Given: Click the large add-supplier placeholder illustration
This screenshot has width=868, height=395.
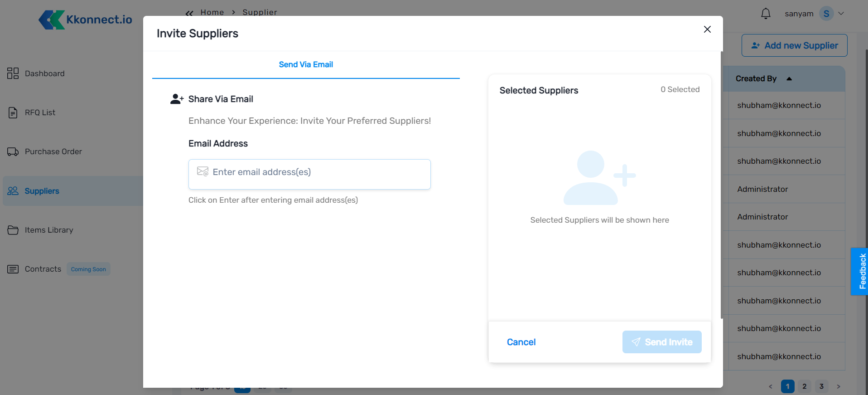Looking at the screenshot, I should click(x=599, y=178).
